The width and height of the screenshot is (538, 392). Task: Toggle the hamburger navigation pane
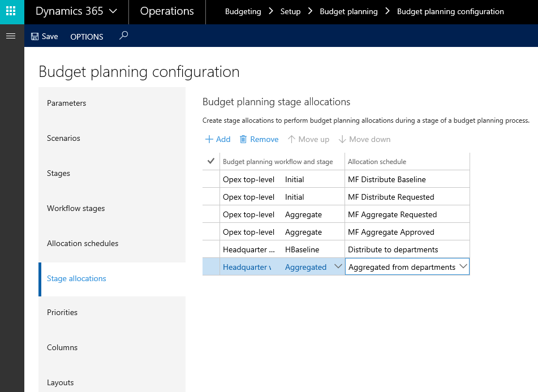11,36
